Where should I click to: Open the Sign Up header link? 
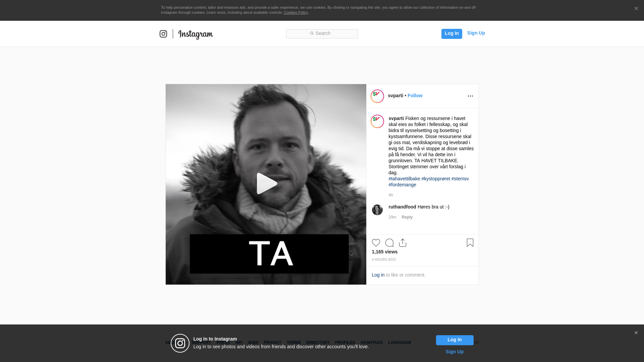pos(476,33)
